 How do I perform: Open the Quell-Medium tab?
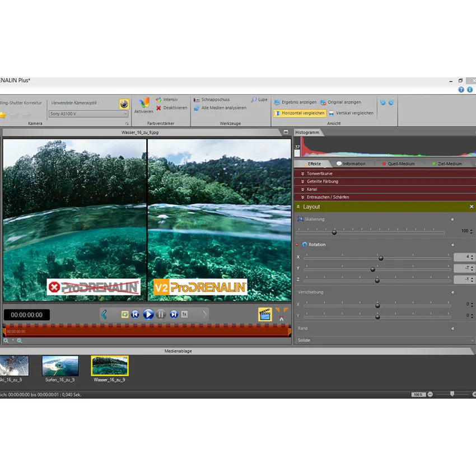[x=399, y=164]
